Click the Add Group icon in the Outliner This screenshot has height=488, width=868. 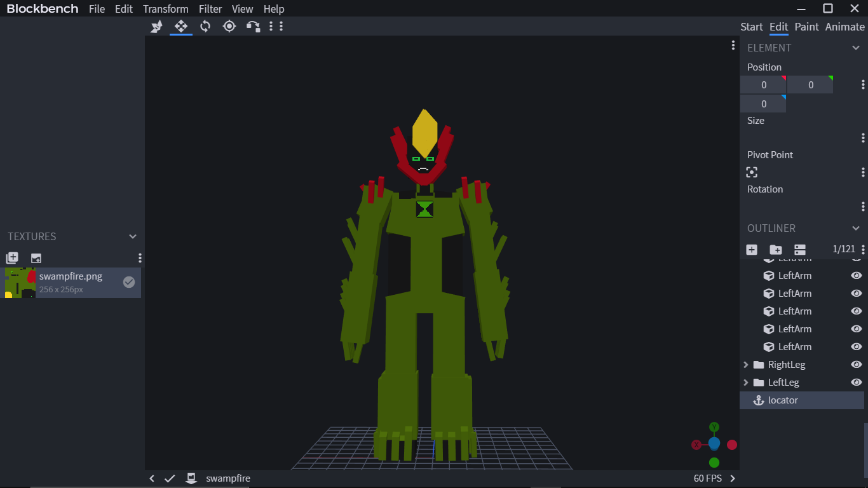pyautogui.click(x=776, y=250)
